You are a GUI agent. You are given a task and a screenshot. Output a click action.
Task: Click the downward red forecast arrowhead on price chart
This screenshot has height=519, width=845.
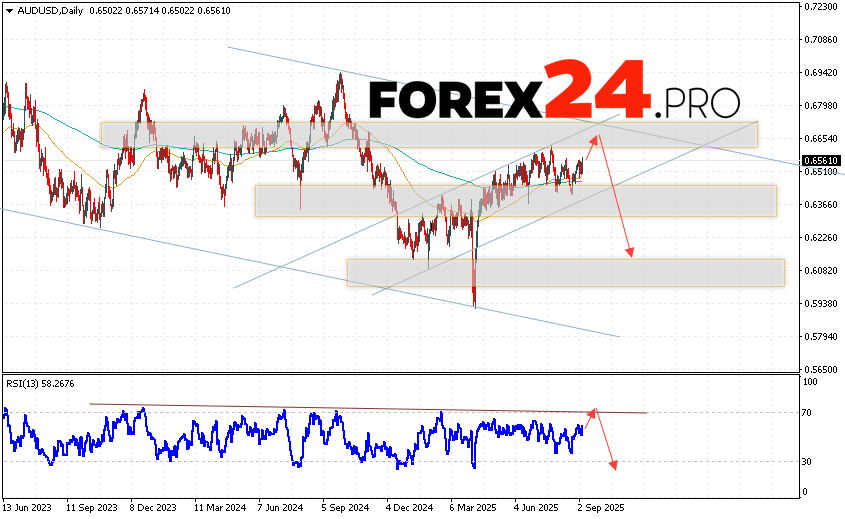(x=630, y=254)
